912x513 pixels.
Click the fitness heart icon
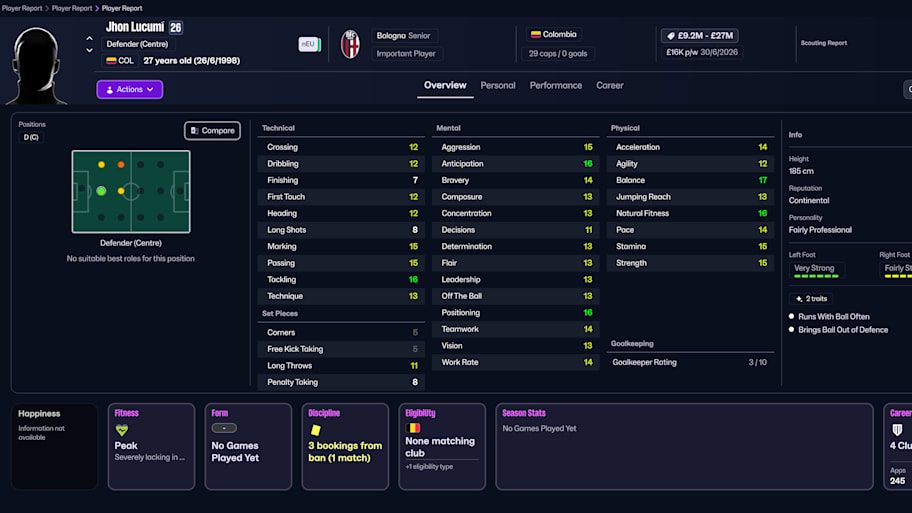coord(122,430)
